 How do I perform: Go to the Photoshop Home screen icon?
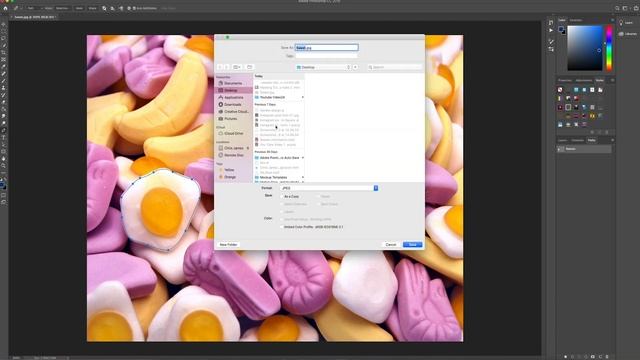click(x=5, y=8)
